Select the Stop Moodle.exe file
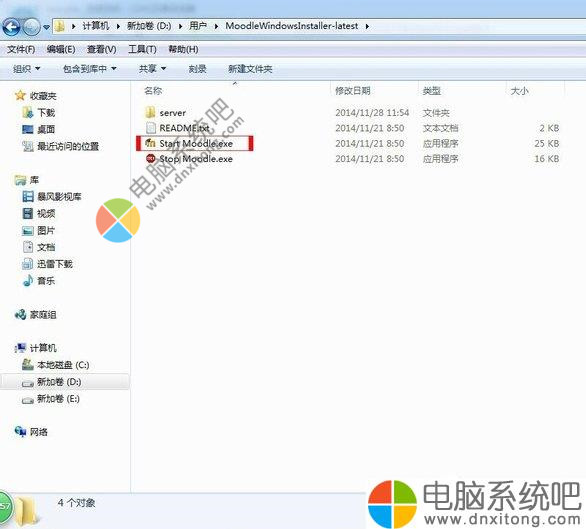The width and height of the screenshot is (586, 529). pos(189,159)
